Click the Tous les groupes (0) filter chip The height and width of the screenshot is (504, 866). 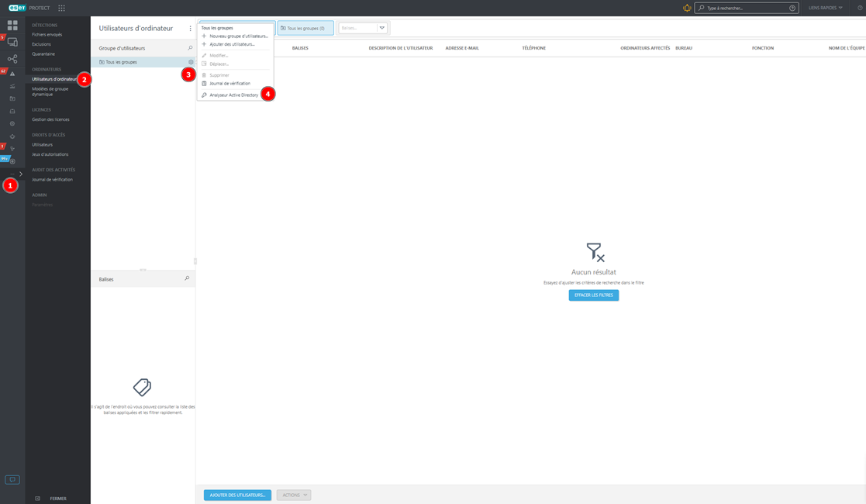click(305, 28)
